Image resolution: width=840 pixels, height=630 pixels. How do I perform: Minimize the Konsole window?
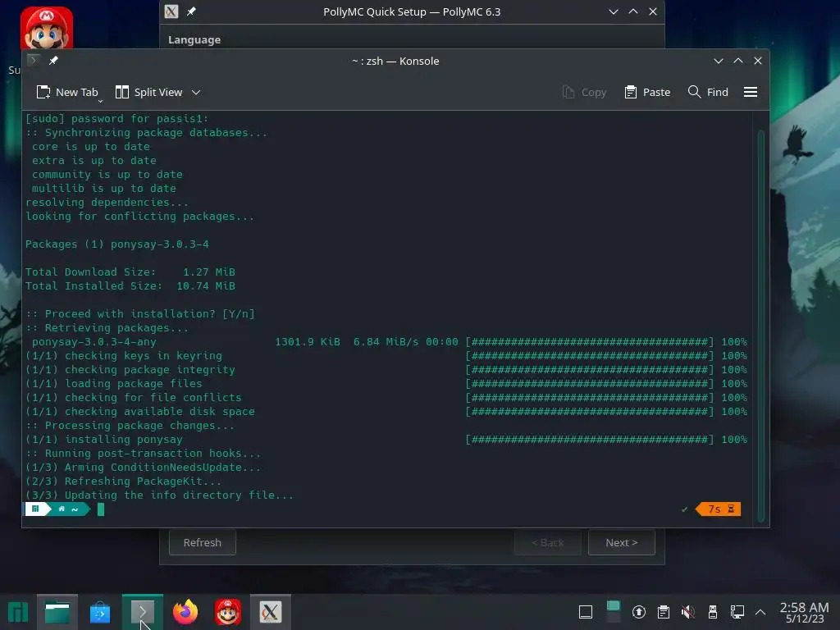click(719, 61)
